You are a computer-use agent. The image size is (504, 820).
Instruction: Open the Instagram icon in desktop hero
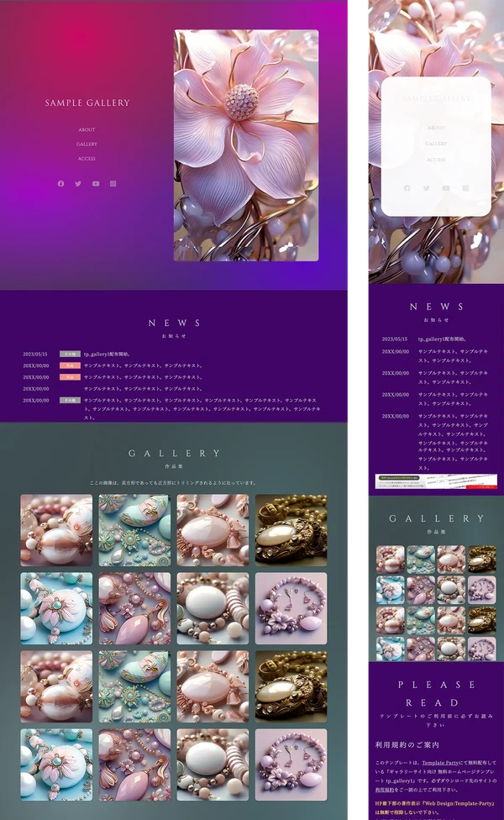[x=113, y=183]
